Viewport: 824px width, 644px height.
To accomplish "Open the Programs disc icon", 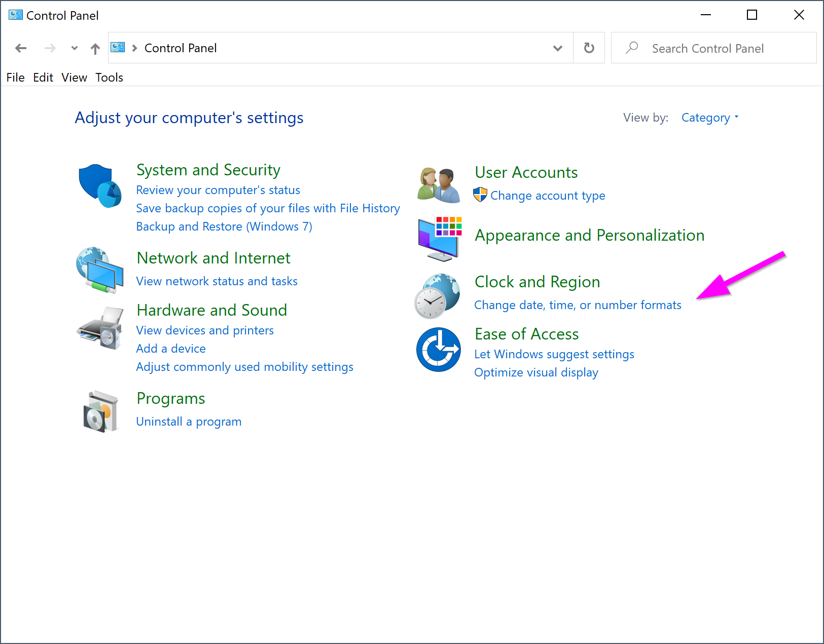I will (x=100, y=411).
